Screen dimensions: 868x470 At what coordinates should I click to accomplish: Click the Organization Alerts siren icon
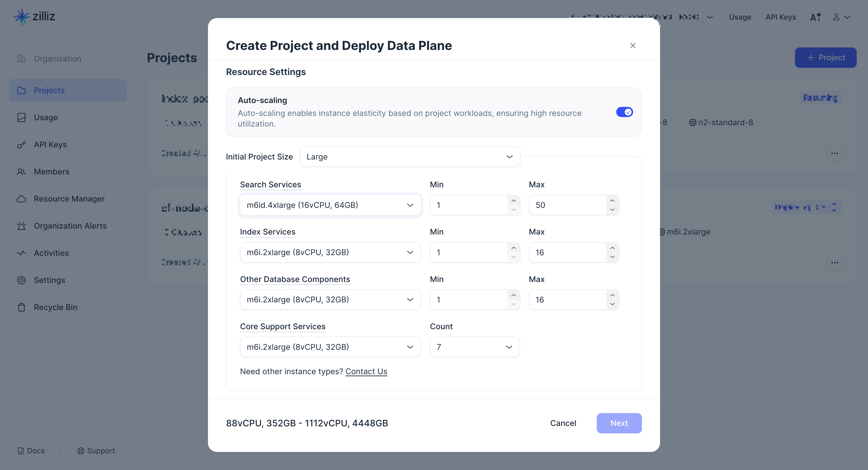pyautogui.click(x=21, y=226)
